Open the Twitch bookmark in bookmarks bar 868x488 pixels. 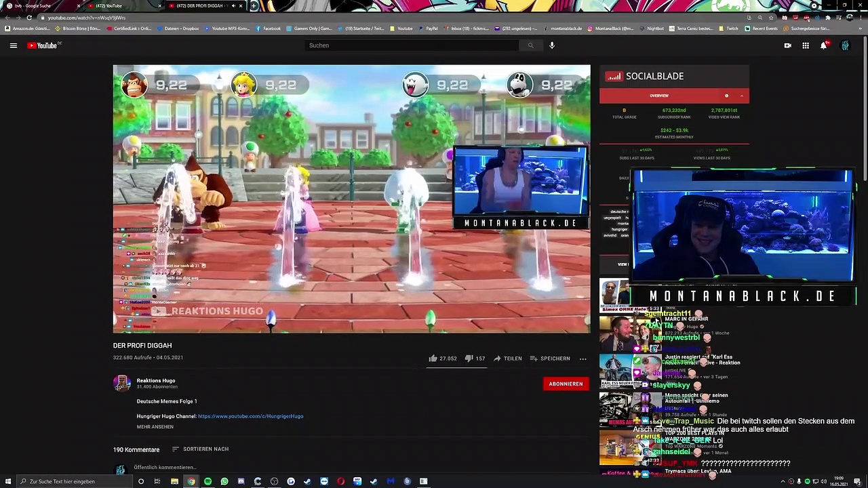click(729, 28)
